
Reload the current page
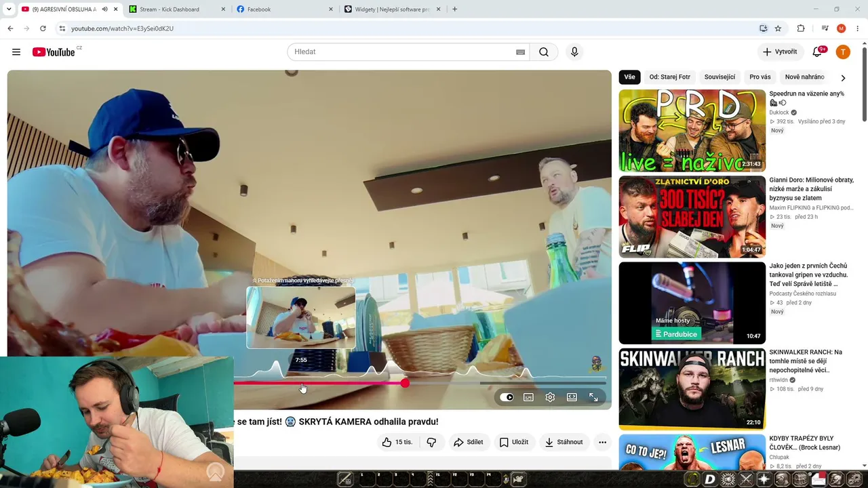click(x=43, y=28)
